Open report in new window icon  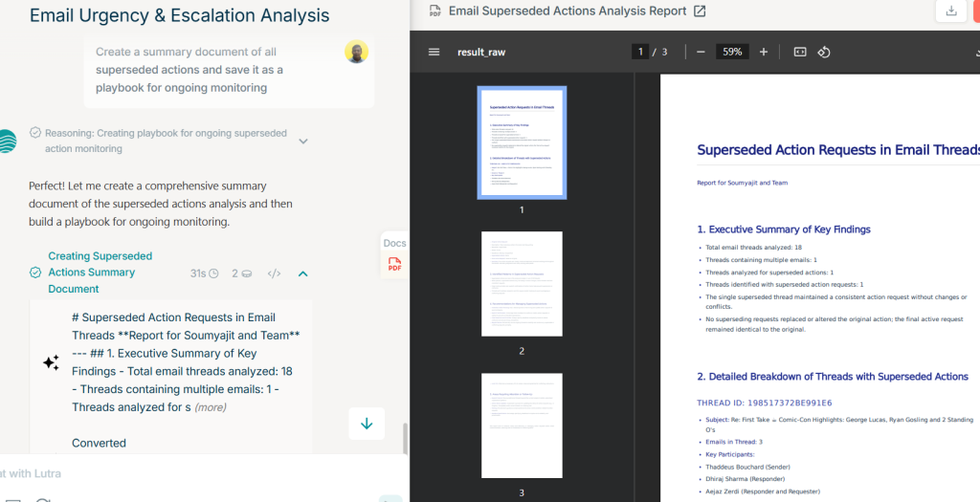tap(700, 11)
